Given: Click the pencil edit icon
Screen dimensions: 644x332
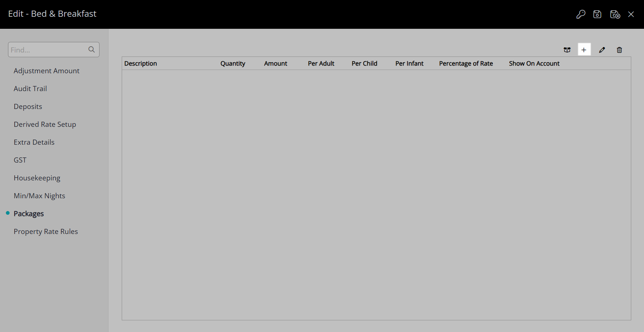Looking at the screenshot, I should 602,50.
